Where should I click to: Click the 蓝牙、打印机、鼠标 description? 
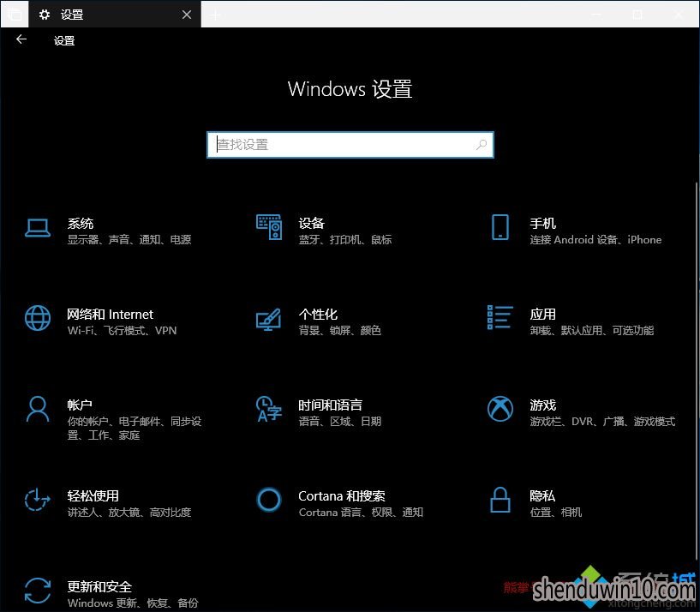click(345, 240)
